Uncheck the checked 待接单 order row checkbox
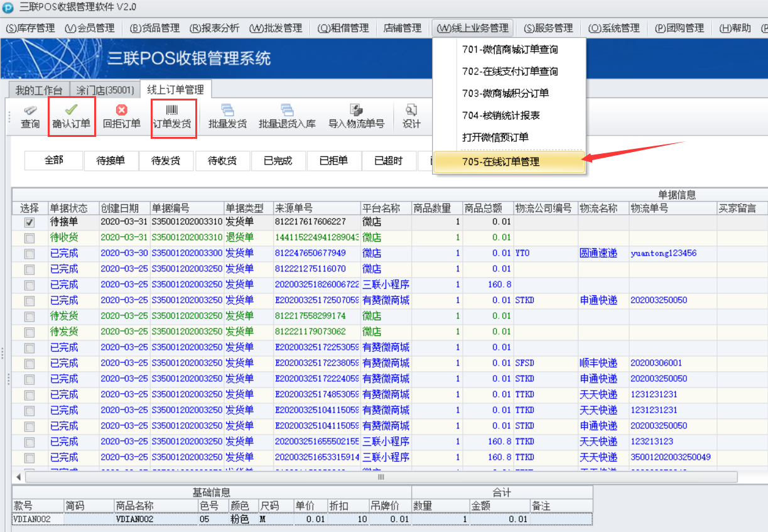The image size is (768, 532). click(x=30, y=222)
